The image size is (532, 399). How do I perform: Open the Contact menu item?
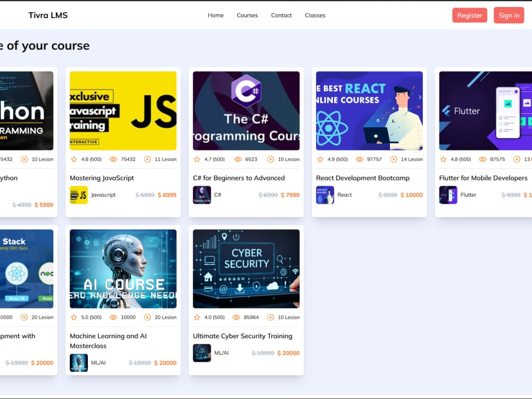click(x=281, y=15)
